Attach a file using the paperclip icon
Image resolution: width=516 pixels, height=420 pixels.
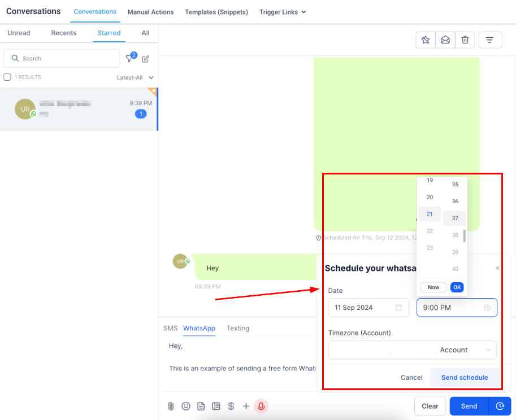click(171, 406)
